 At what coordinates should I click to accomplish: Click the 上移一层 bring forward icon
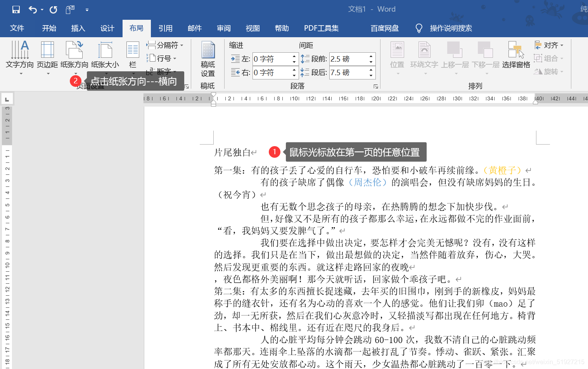455,50
